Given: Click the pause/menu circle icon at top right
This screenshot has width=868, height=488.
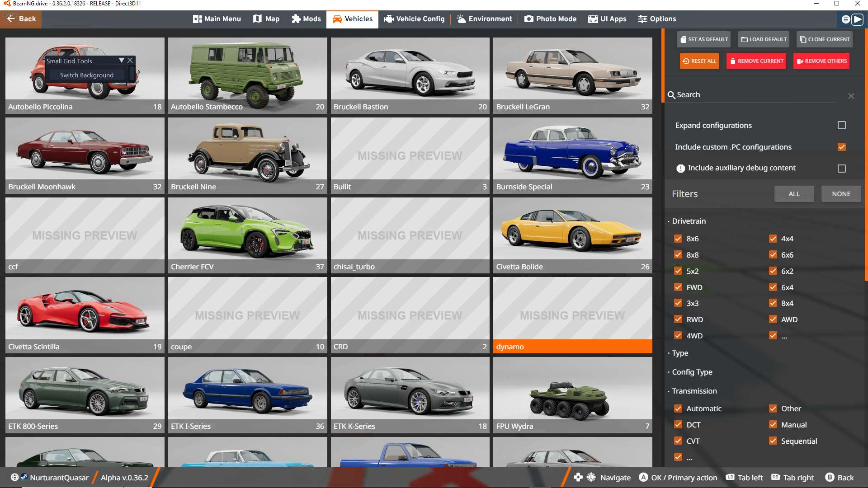Looking at the screenshot, I should [x=845, y=19].
